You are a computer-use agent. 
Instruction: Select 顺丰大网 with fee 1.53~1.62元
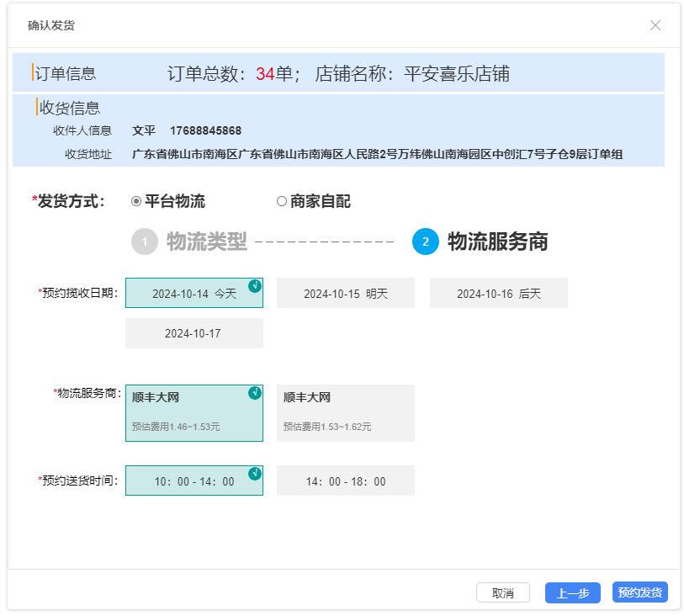pyautogui.click(x=346, y=413)
